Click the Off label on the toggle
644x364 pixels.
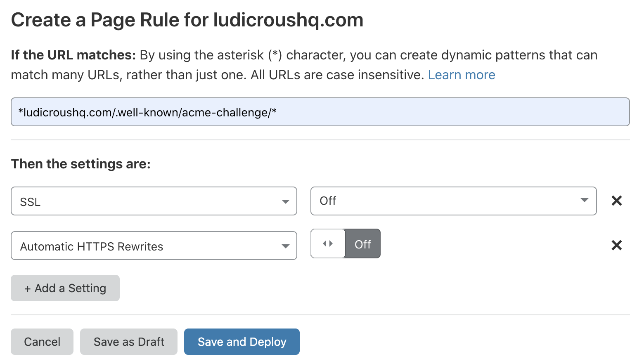(362, 244)
